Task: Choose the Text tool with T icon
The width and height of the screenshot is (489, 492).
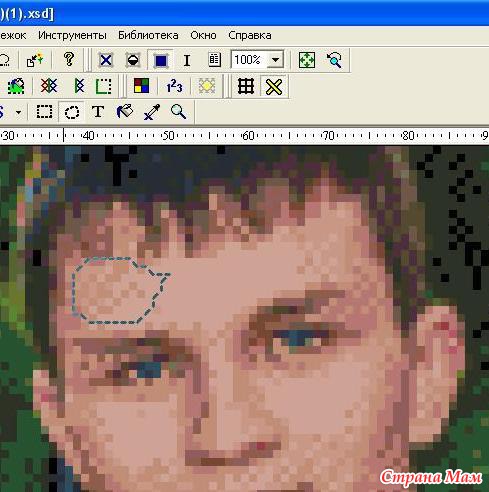Action: tap(98, 112)
